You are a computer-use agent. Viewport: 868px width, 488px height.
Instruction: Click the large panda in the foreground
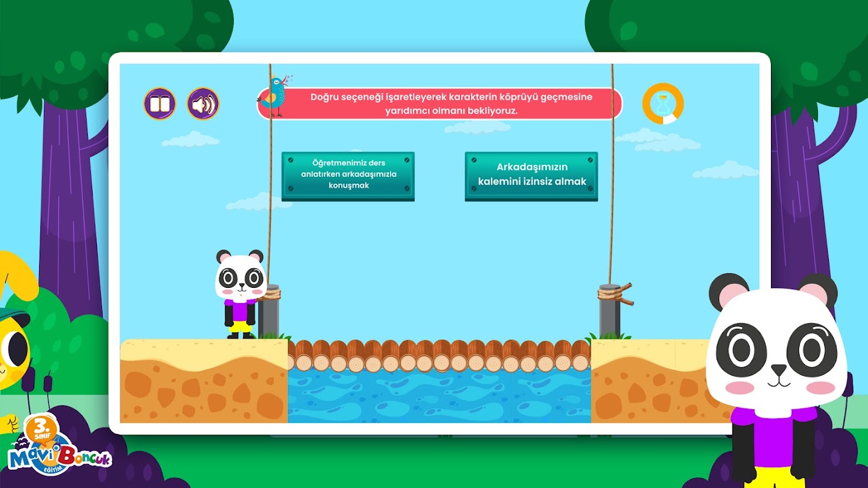point(776,379)
